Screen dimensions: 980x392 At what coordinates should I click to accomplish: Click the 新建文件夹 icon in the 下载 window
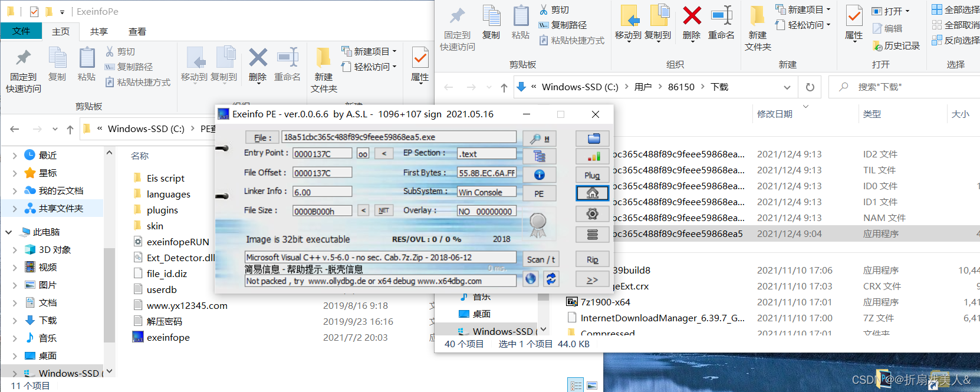coord(758,16)
